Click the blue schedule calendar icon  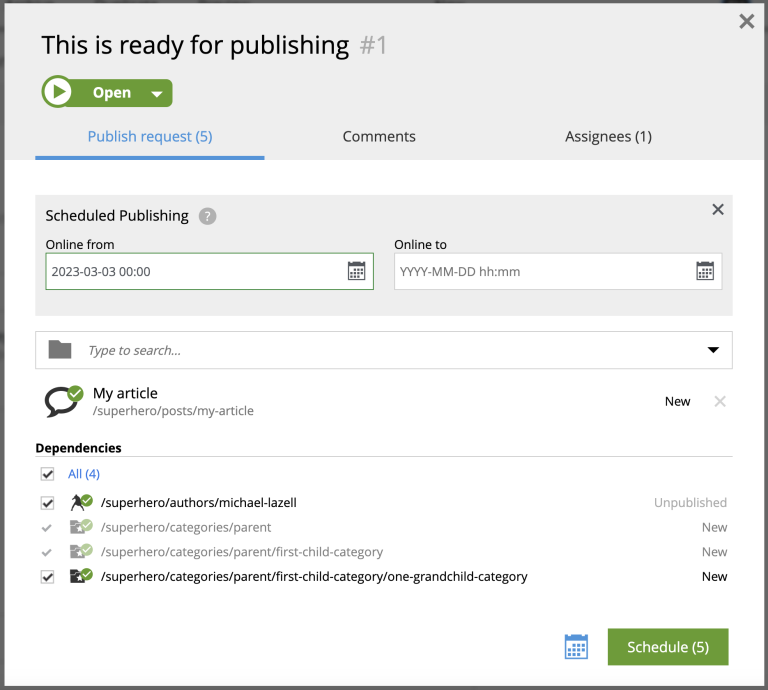(x=576, y=647)
